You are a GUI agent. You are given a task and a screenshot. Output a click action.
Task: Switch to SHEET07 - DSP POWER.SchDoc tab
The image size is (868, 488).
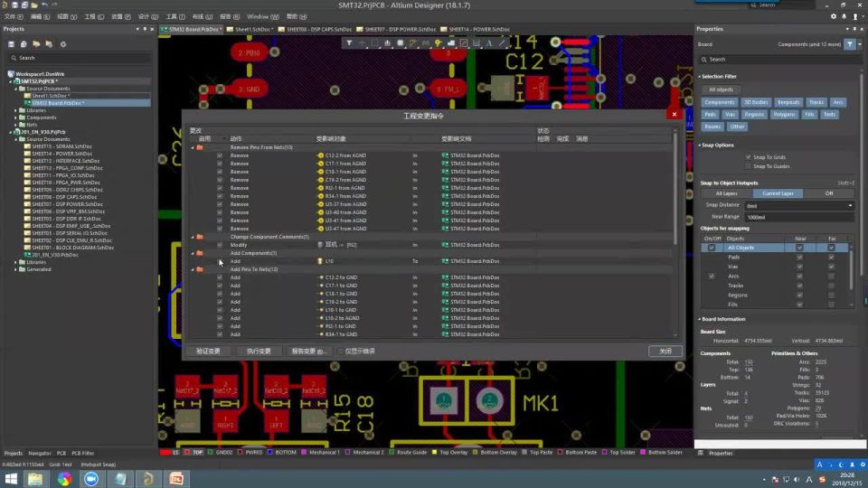click(x=396, y=29)
